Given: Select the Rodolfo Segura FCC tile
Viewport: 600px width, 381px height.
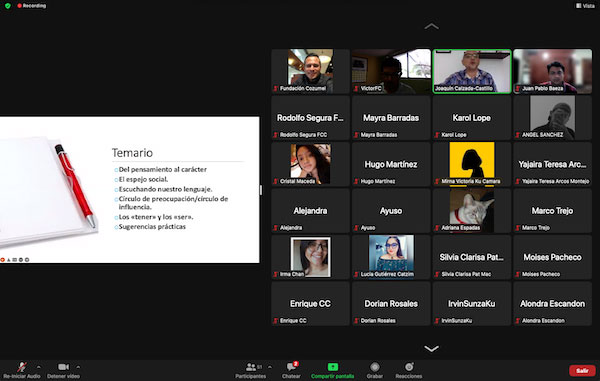Looking at the screenshot, I should point(310,118).
